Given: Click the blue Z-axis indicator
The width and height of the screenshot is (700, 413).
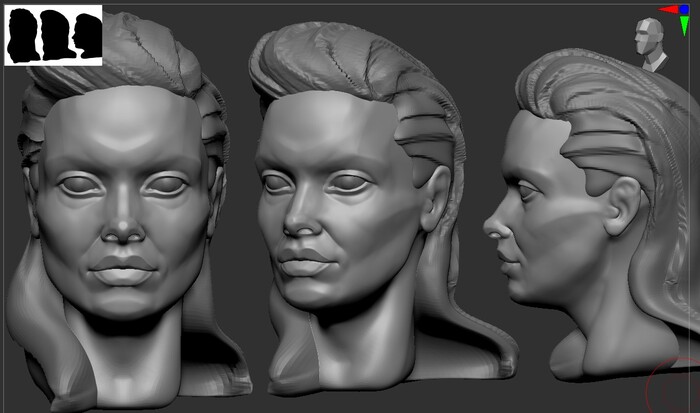Looking at the screenshot, I should pyautogui.click(x=684, y=9).
